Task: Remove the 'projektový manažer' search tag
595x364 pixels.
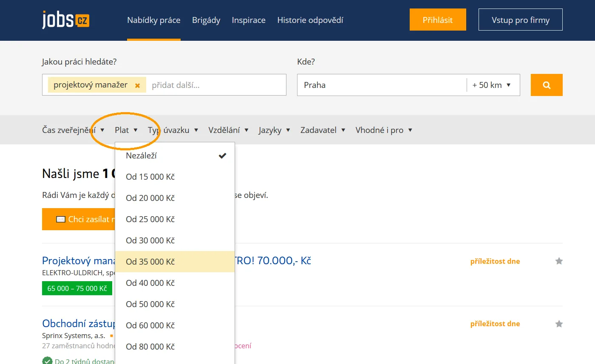Action: [x=137, y=85]
